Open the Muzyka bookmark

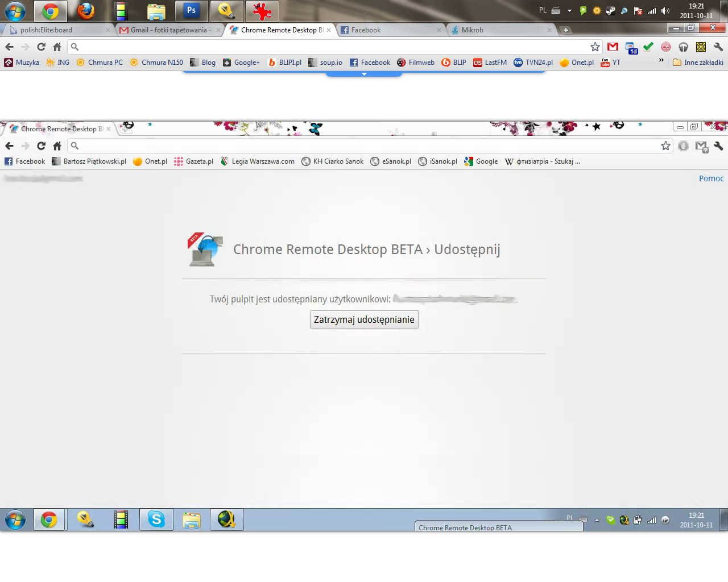coord(22,63)
